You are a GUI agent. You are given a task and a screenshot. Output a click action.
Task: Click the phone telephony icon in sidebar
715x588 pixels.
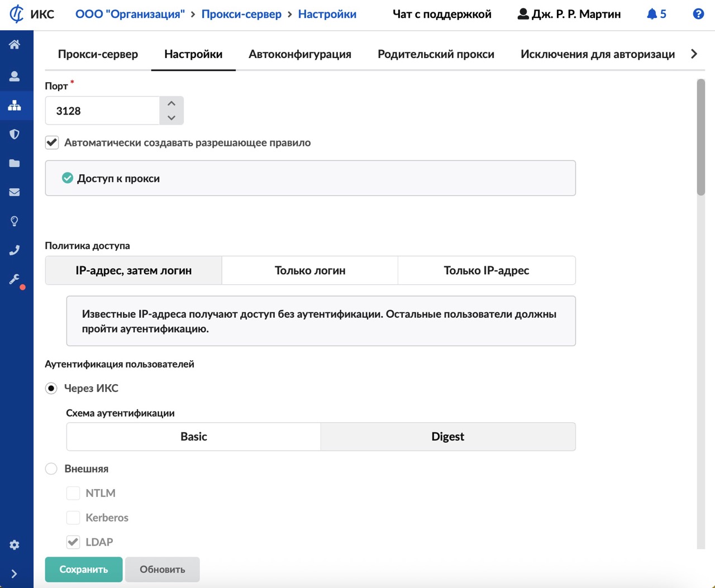(x=15, y=250)
